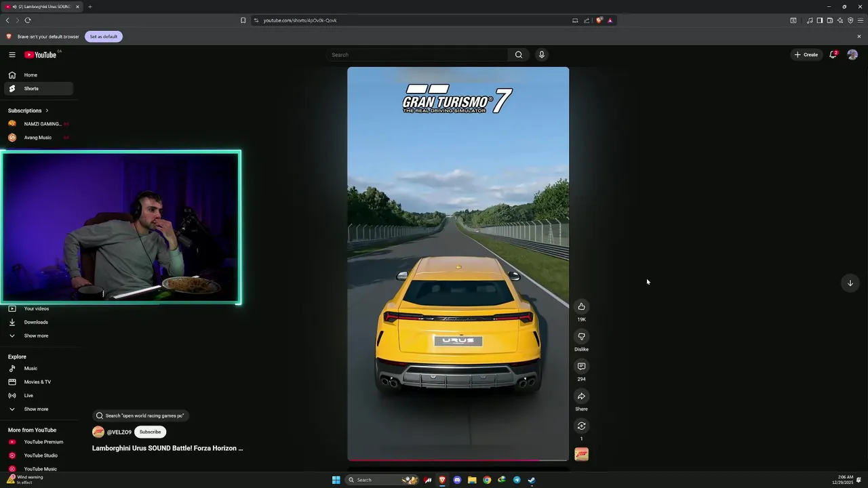This screenshot has height=488, width=868.
Task: Click the Dislike thumbs down icon
Action: (581, 336)
